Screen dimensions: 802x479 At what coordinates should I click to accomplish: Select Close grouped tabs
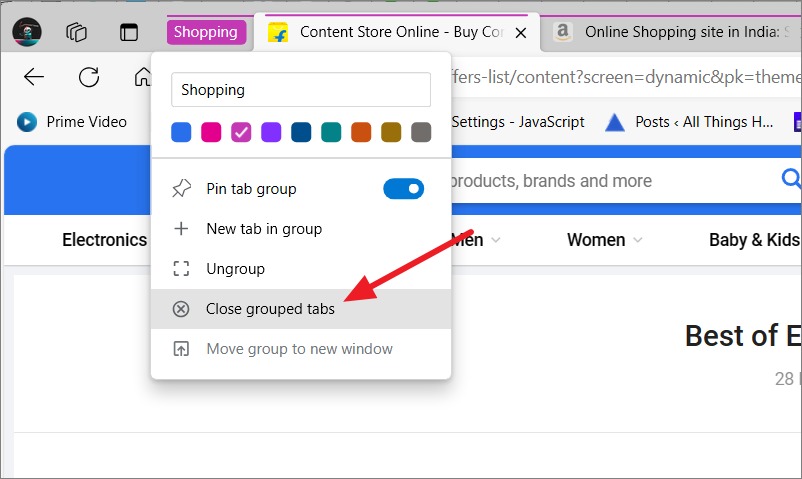click(301, 309)
